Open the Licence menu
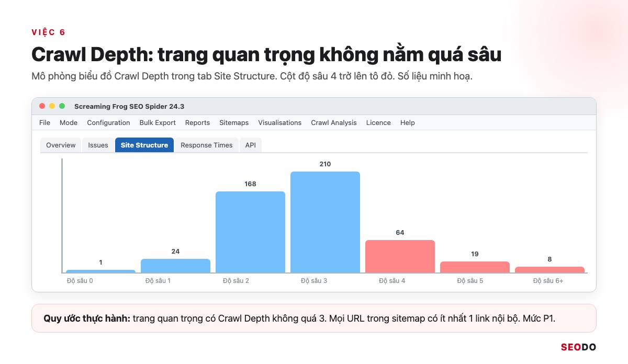 pyautogui.click(x=378, y=122)
